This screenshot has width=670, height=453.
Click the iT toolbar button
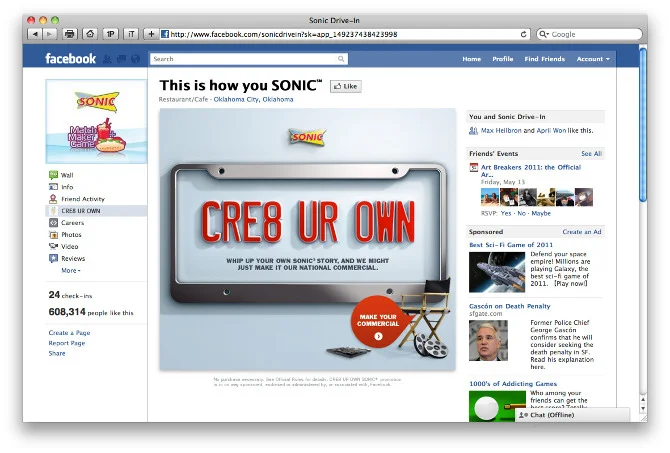(x=131, y=34)
